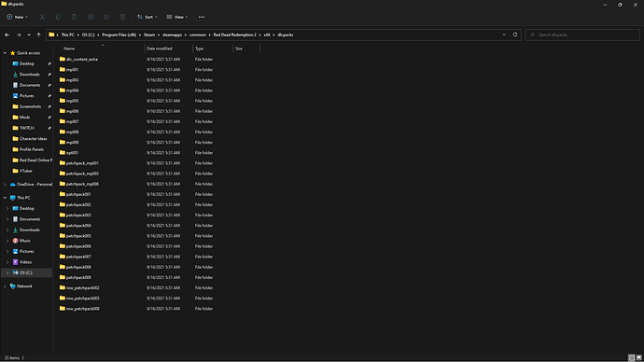
Task: Click 'This PC' breadcrumb in address bar
Action: (68, 35)
